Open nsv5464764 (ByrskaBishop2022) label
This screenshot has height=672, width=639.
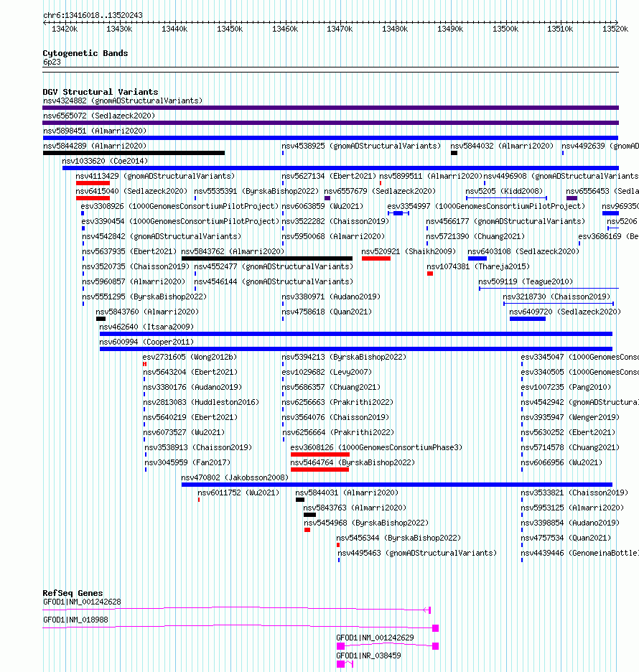[353, 463]
